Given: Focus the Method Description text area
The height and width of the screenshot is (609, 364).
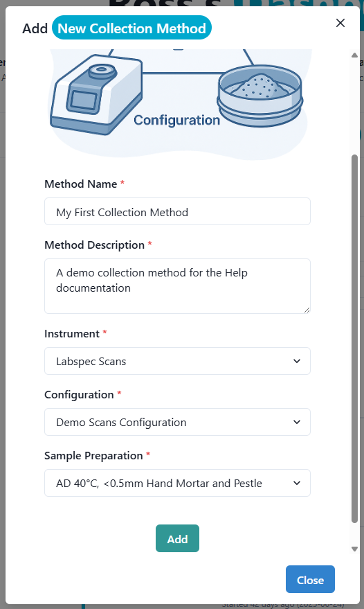Looking at the screenshot, I should [x=177, y=286].
